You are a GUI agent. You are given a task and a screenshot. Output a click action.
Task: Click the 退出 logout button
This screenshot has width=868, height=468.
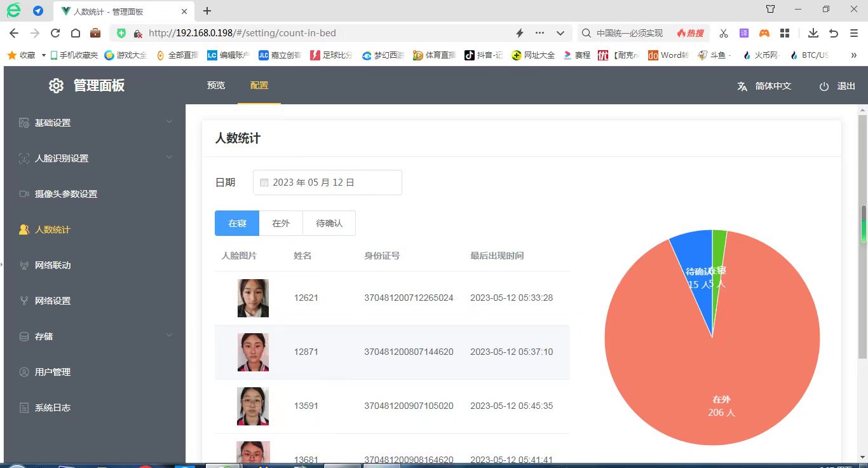tap(837, 86)
